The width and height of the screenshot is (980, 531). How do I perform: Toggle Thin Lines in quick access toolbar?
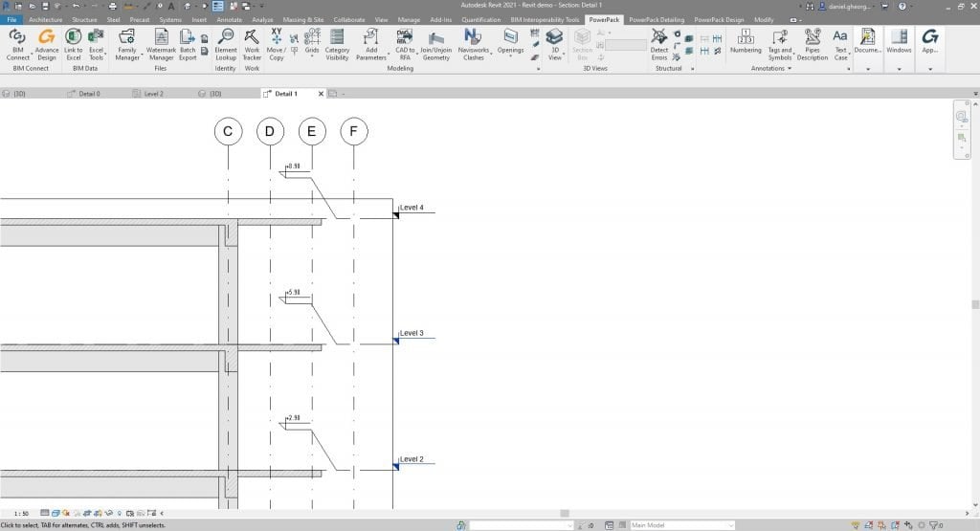click(x=217, y=6)
